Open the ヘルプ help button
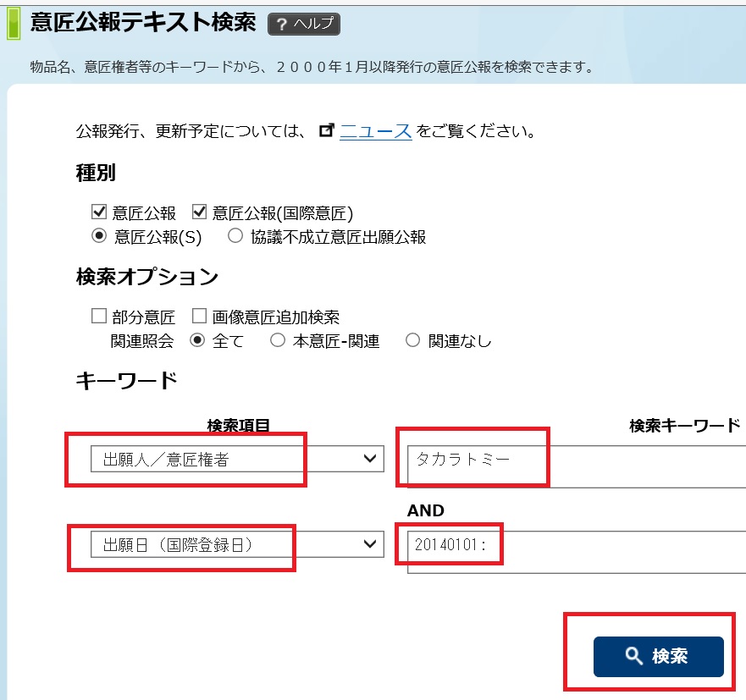Image resolution: width=746 pixels, height=700 pixels. click(304, 24)
